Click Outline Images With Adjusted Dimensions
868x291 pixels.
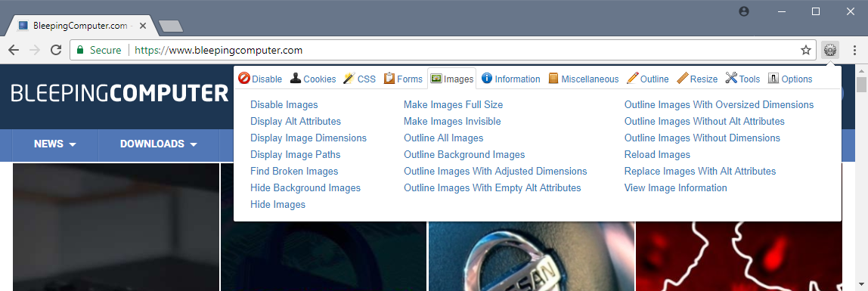(495, 171)
